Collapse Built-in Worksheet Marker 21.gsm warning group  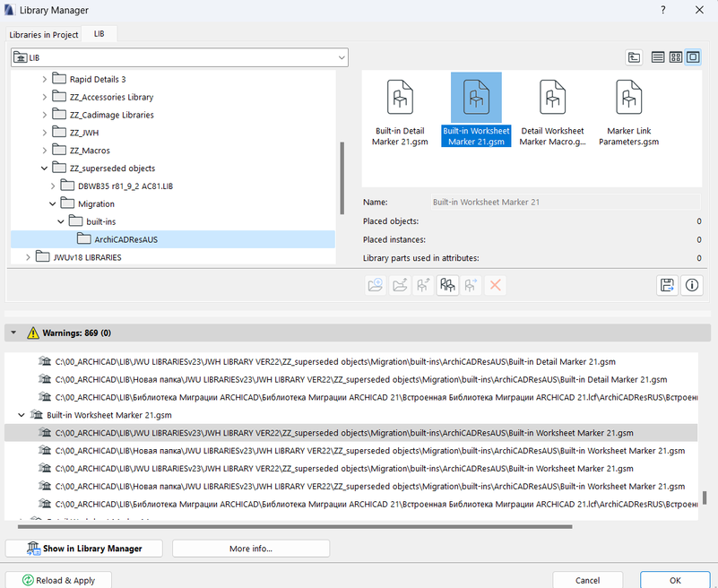click(21, 415)
